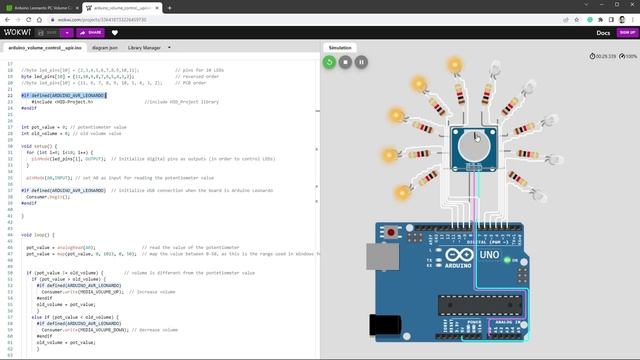Click the void setup() line
This screenshot has width=640, height=360.
[x=39, y=146]
